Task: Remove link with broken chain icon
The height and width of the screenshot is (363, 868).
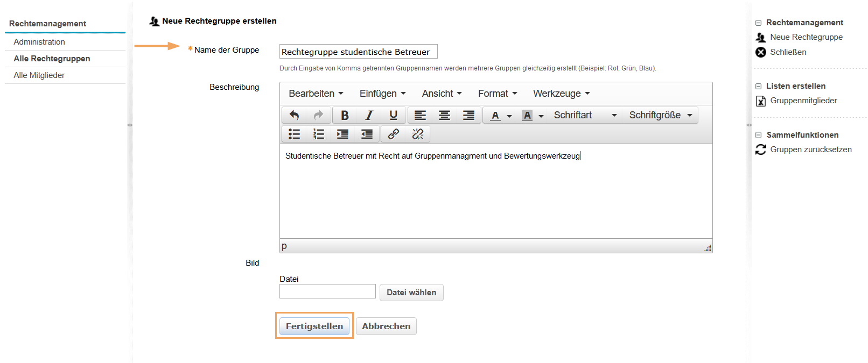Action: [x=418, y=134]
